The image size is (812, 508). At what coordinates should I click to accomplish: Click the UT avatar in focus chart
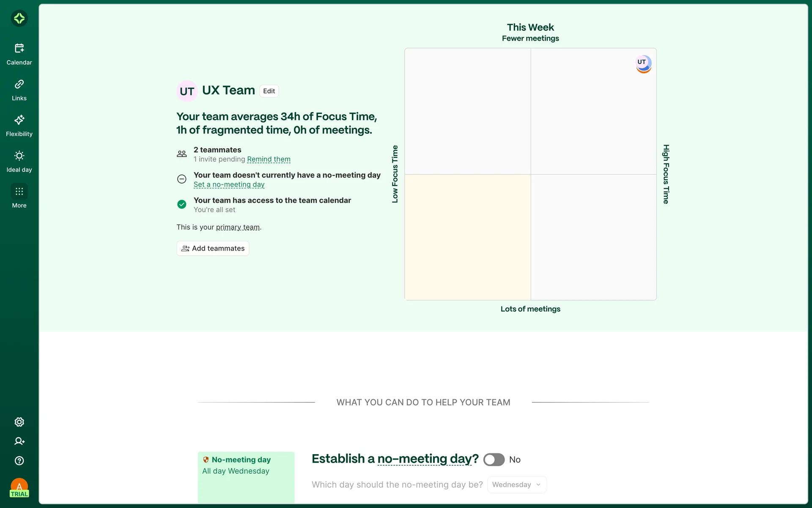(643, 63)
